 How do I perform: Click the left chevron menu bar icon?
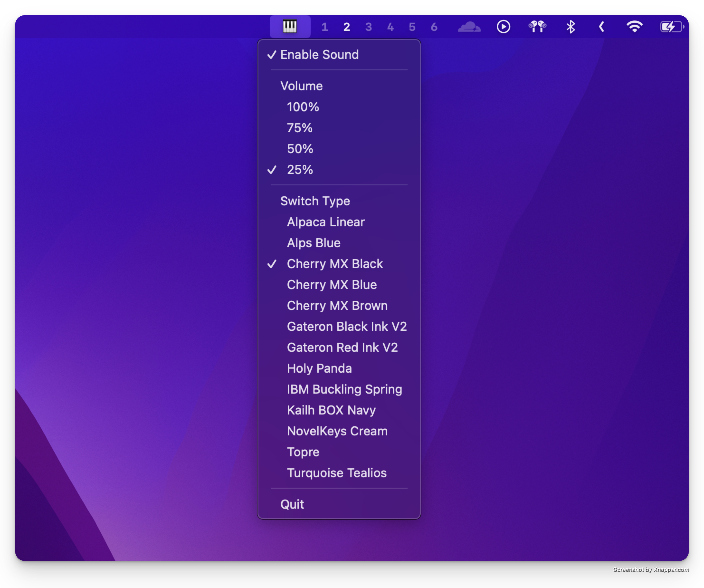pyautogui.click(x=602, y=26)
